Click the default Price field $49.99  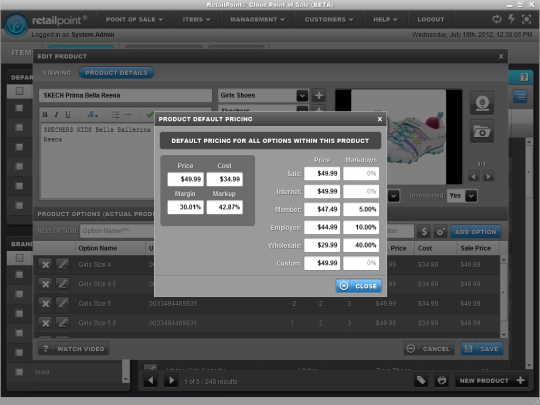186,179
